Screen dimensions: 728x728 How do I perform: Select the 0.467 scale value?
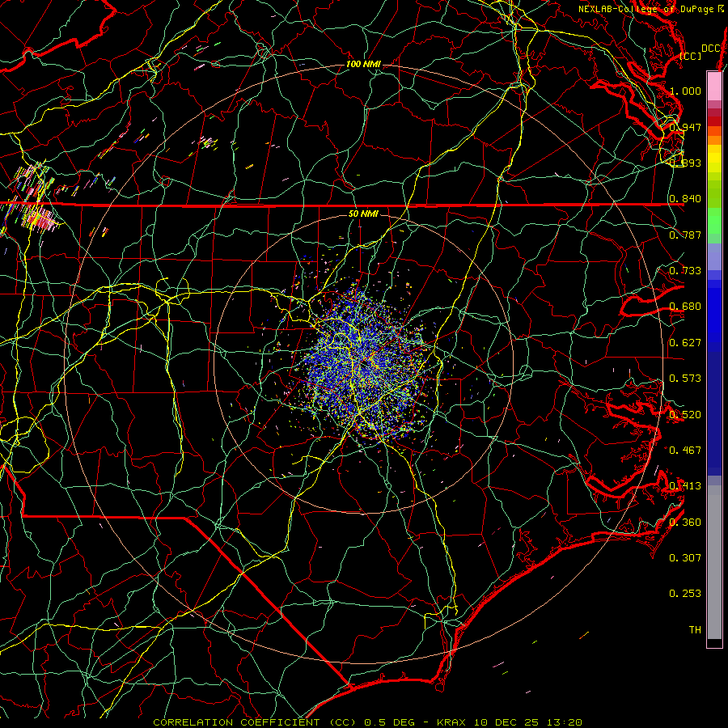point(685,450)
